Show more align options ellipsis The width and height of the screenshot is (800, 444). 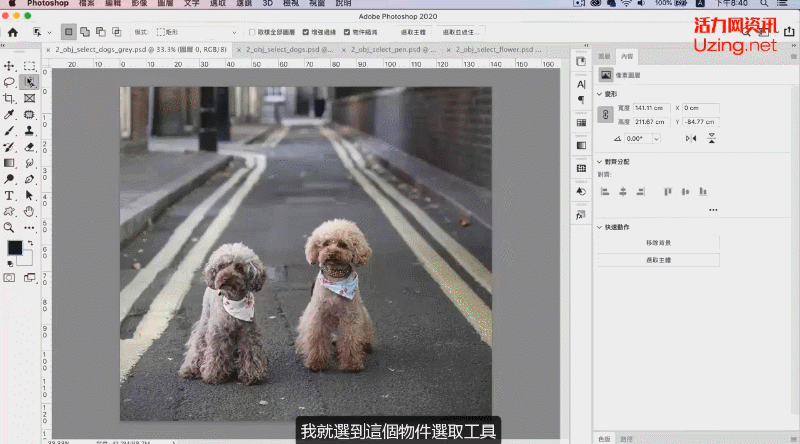tap(713, 210)
